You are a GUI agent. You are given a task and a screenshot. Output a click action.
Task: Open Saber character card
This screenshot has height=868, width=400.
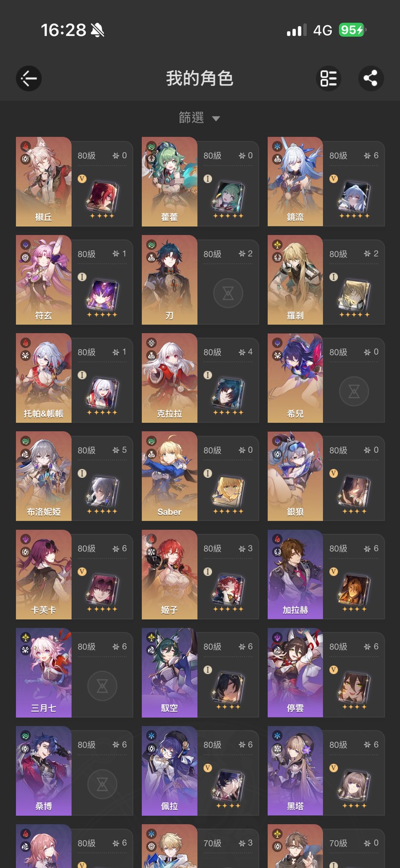click(200, 476)
